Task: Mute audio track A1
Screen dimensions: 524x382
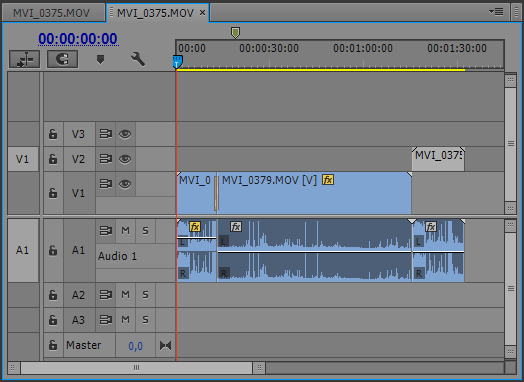Action: coord(125,231)
